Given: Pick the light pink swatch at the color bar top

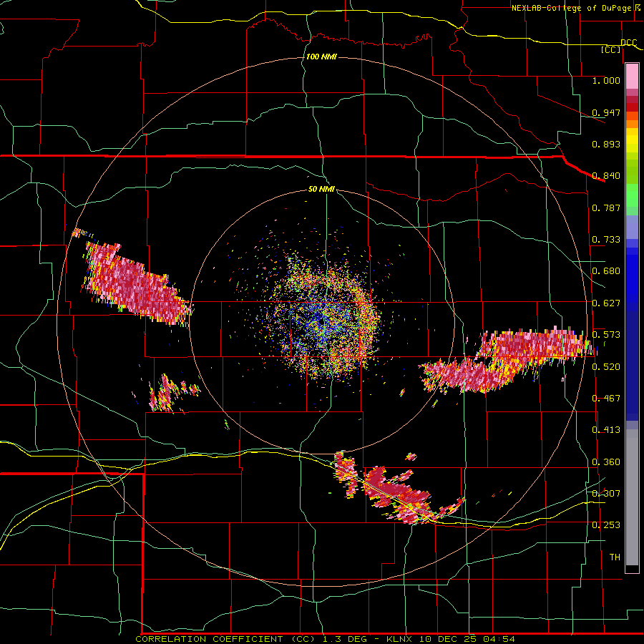Looking at the screenshot, I should click(632, 77).
